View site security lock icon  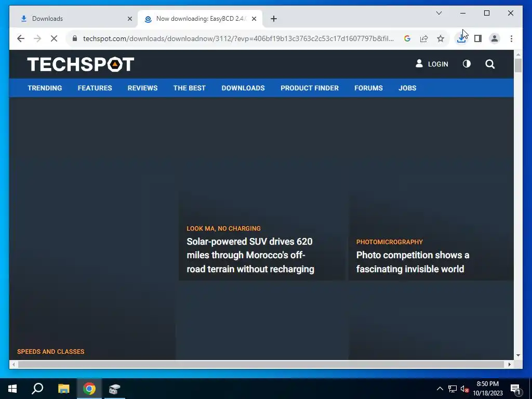75,38
